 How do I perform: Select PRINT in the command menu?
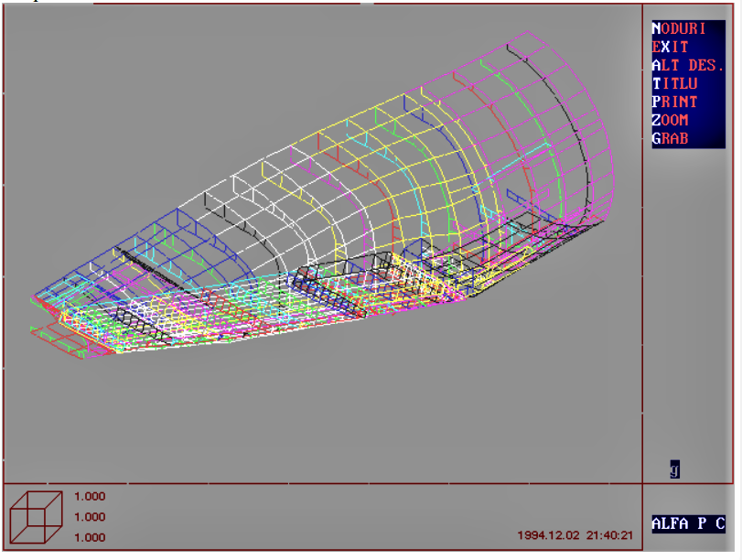(x=674, y=102)
